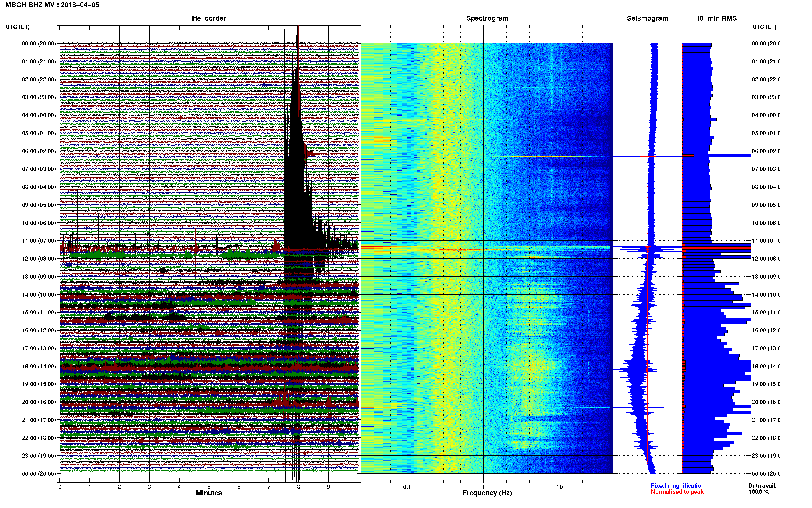This screenshot has height=508, width=812.
Task: Click the 10-min RMS column heading
Action: coord(716,19)
